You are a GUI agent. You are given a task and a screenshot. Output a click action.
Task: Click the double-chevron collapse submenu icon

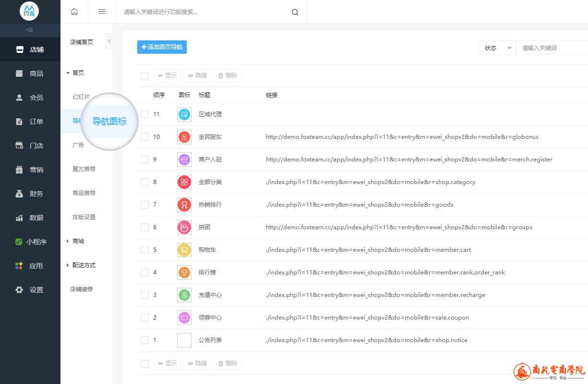(109, 42)
